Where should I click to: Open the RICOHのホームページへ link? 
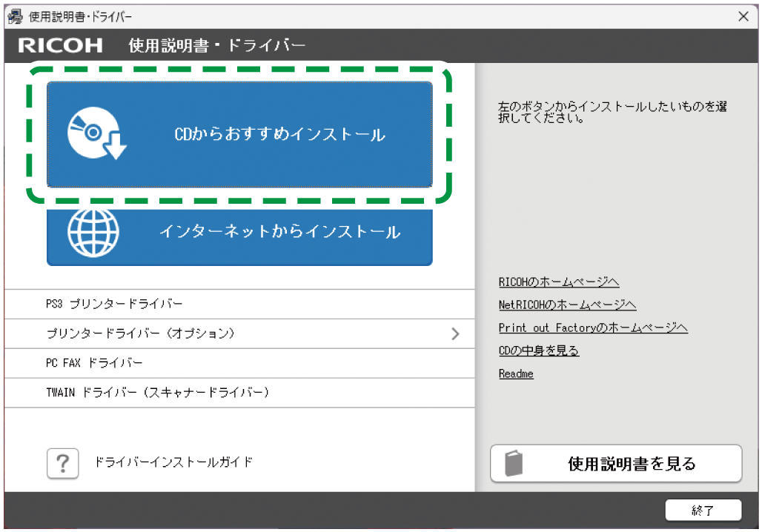pos(560,282)
